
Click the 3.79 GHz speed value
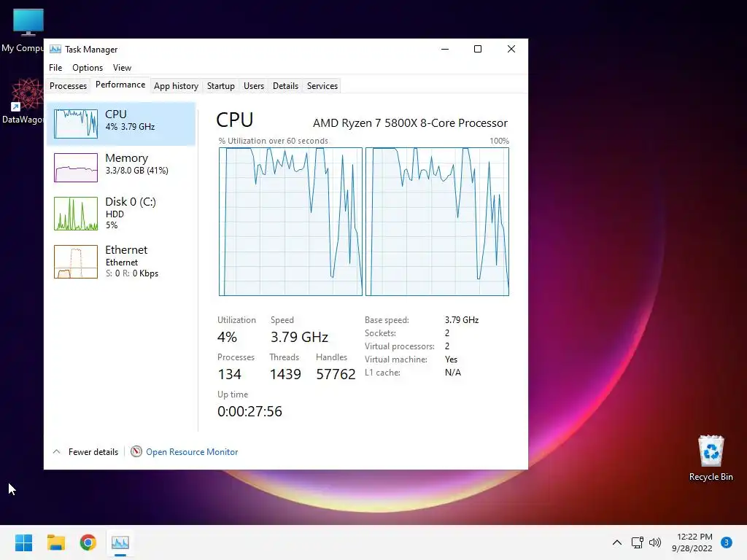299,337
